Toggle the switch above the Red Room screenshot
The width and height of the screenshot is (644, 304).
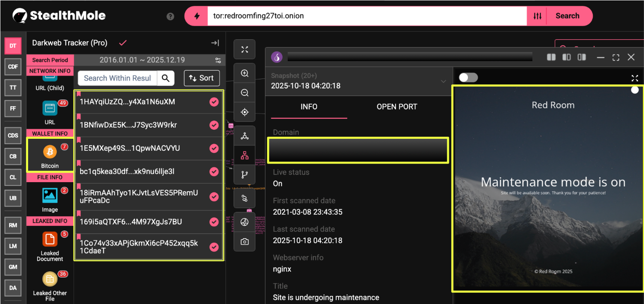(468, 78)
